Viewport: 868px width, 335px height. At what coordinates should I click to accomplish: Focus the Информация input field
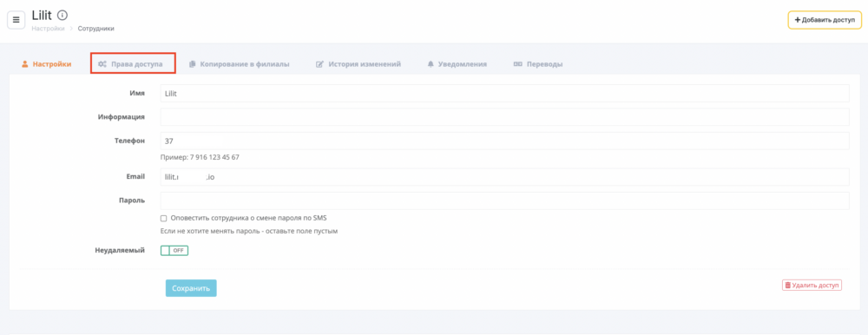505,117
